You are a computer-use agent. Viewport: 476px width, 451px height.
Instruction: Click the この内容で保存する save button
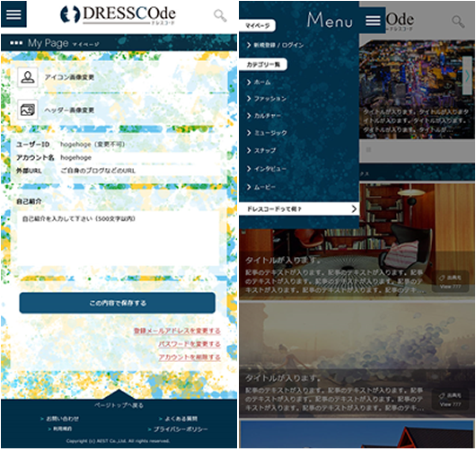coord(117,303)
